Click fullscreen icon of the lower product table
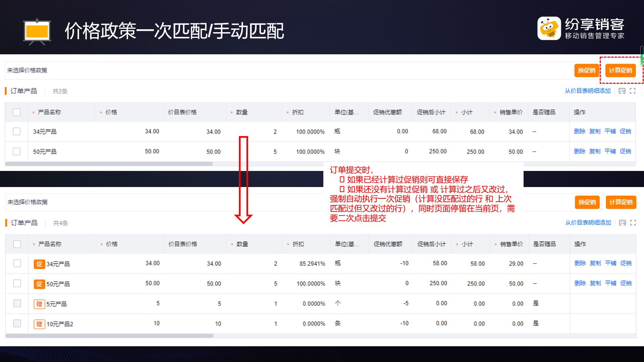This screenshot has width=644, height=362. click(x=633, y=223)
